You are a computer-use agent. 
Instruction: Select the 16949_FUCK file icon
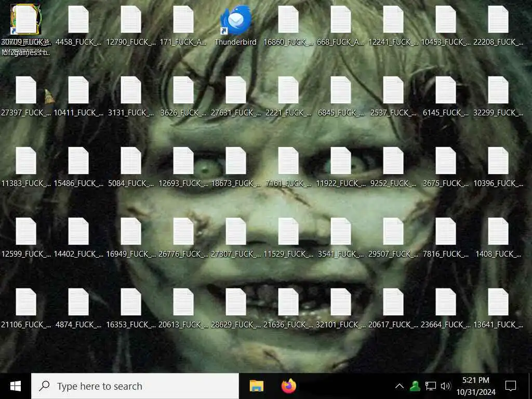tap(131, 231)
